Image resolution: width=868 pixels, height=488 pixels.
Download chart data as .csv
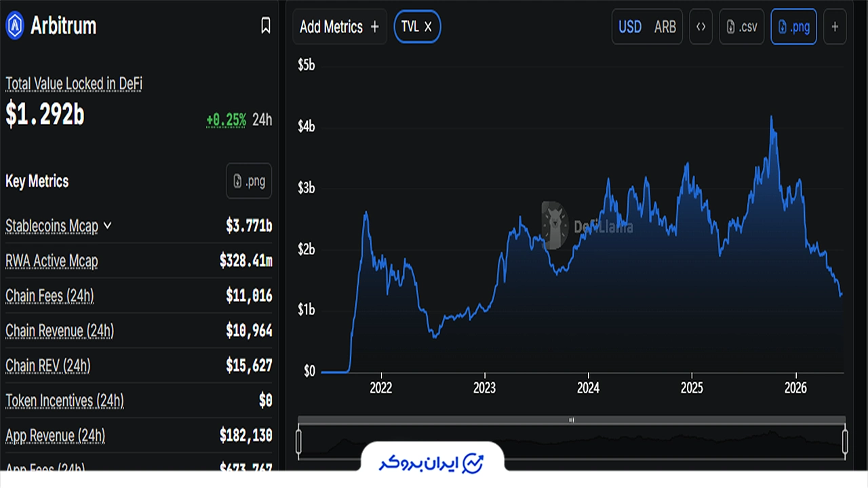click(742, 27)
